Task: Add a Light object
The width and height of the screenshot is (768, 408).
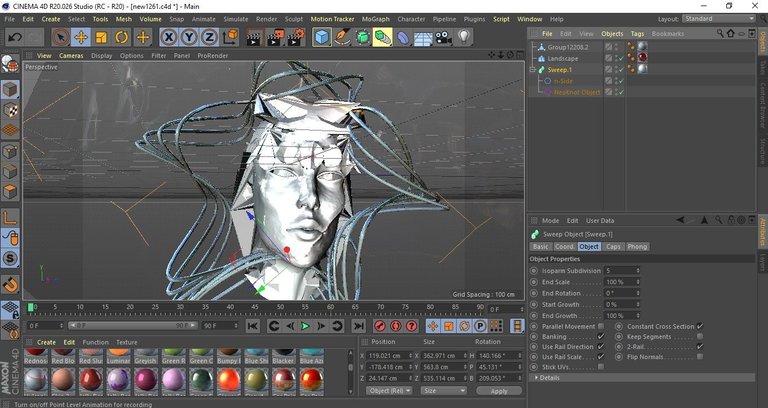Action: tap(464, 37)
